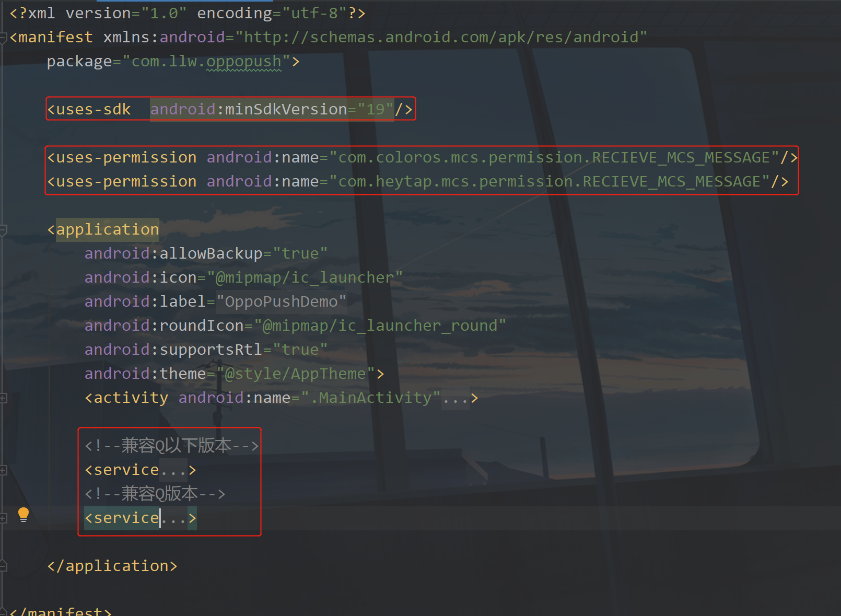Click the xml version value 1.0

click(164, 14)
